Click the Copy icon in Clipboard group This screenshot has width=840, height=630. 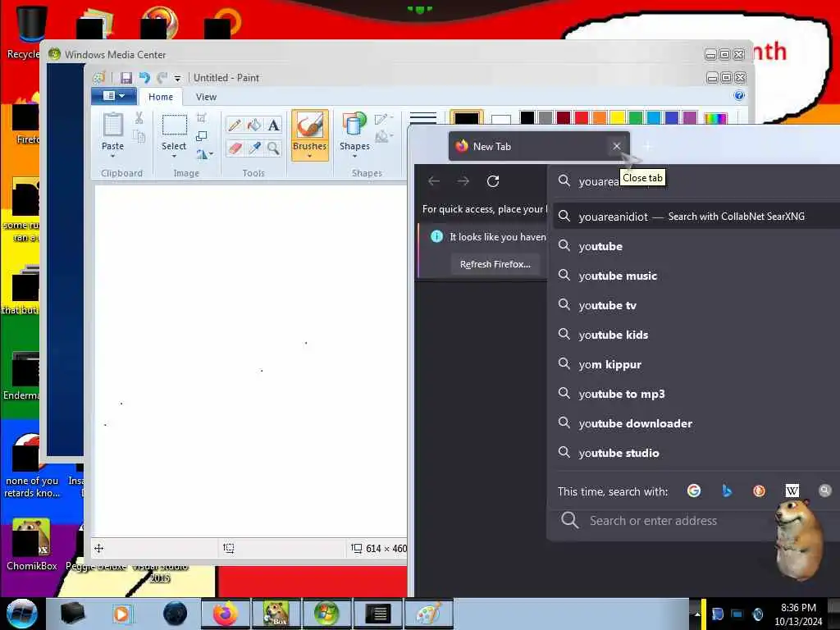point(139,137)
